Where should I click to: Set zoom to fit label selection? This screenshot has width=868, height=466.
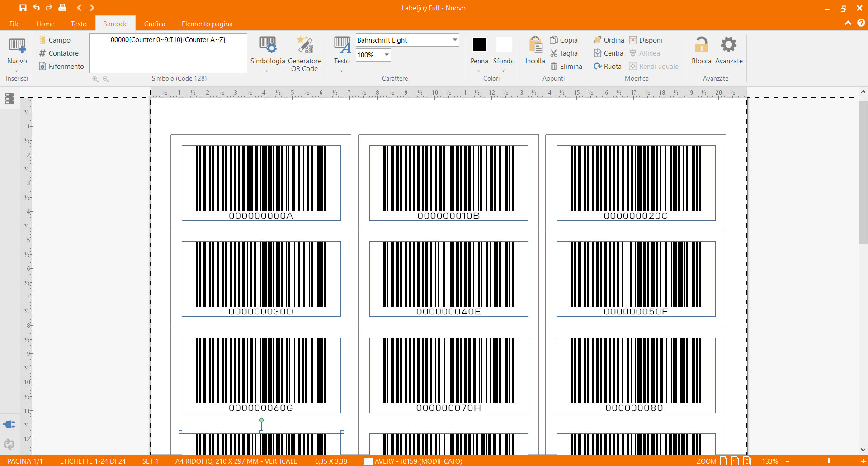pyautogui.click(x=747, y=461)
